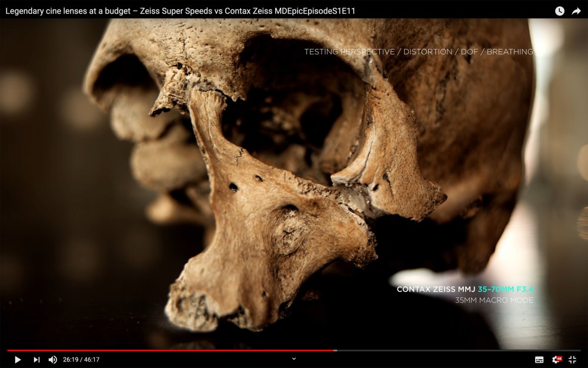Add video to Watch Later
Screen dimensions: 588x368
[x=559, y=11]
